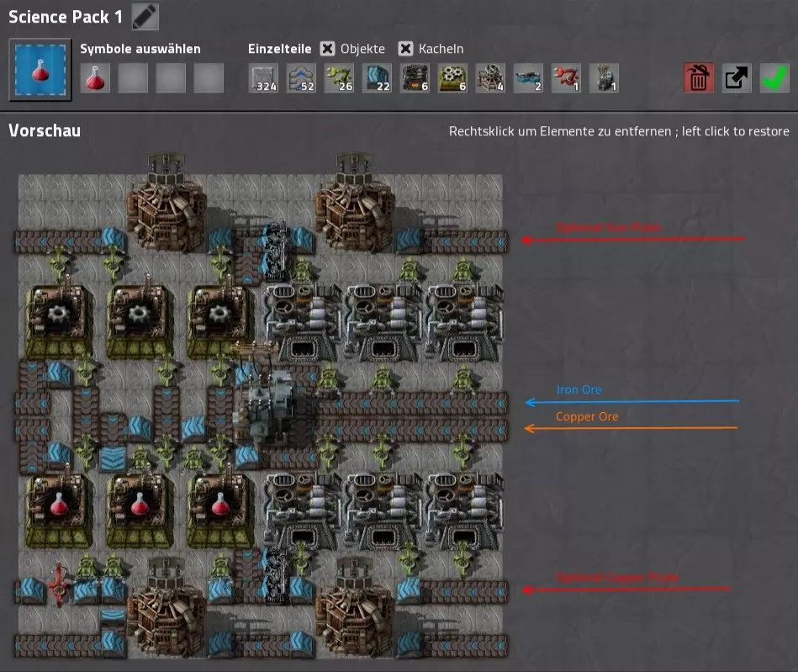Screen dimensions: 798x672
Task: Click the underground belt component showing 22
Action: point(377,78)
